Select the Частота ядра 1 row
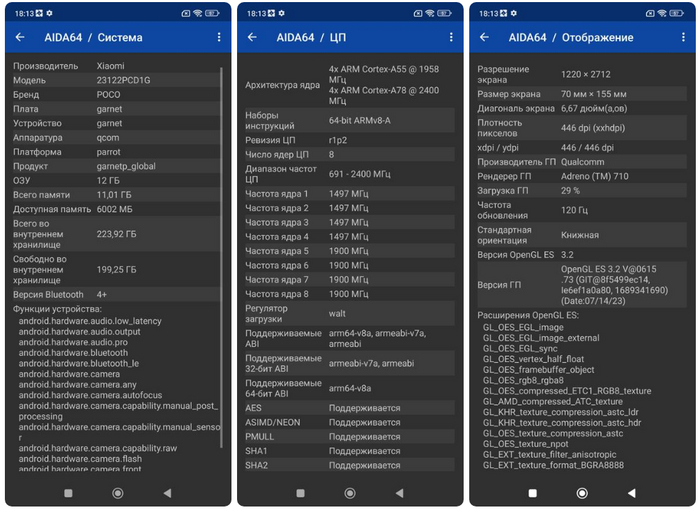 coord(350,194)
